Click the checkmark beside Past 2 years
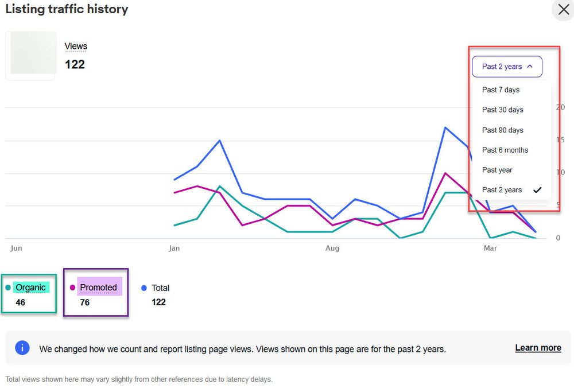The width and height of the screenshot is (574, 392). click(537, 189)
